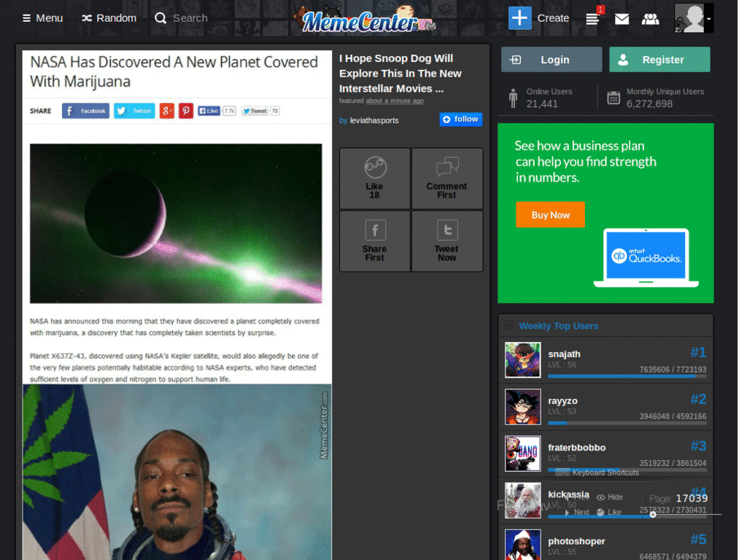Open fraterbbobbo profile name
This screenshot has height=560, width=747.
tap(576, 448)
